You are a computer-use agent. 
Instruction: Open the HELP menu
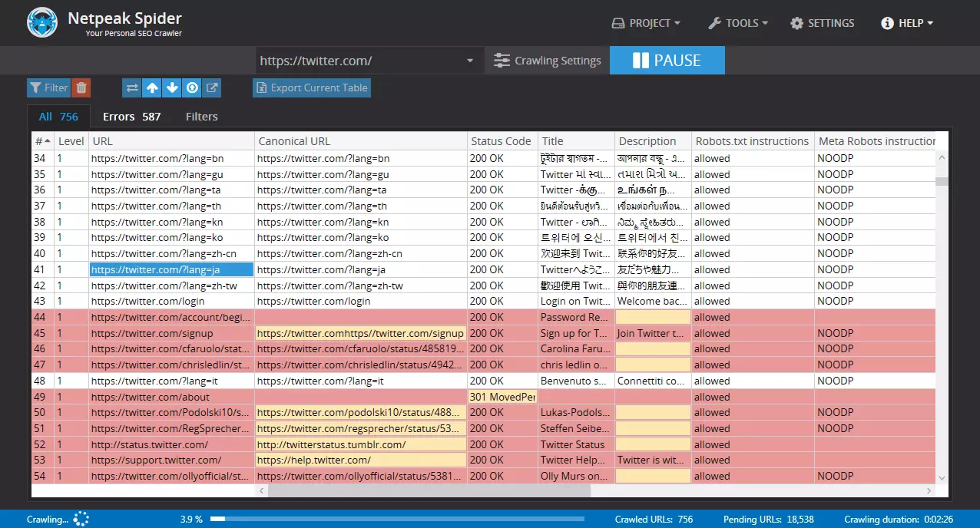(907, 23)
